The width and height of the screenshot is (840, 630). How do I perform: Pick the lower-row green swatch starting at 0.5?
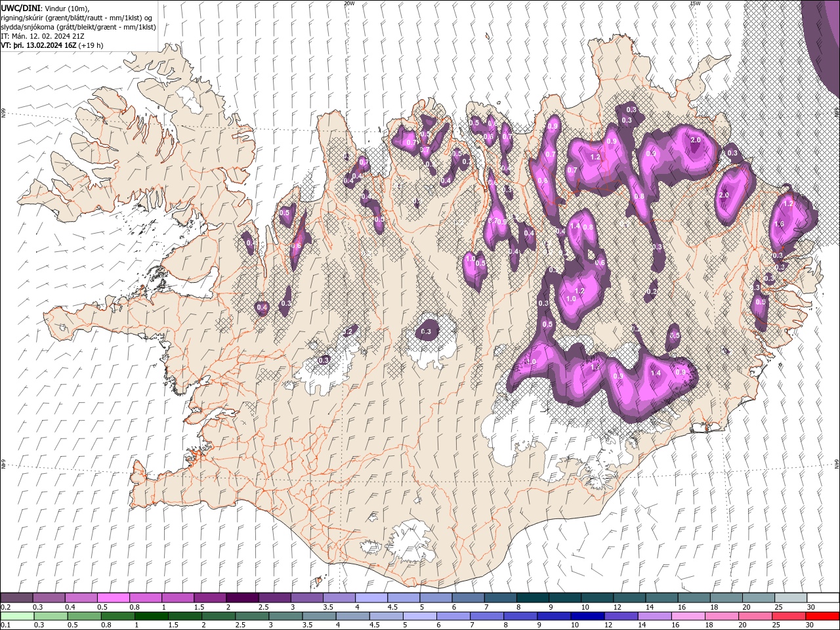click(85, 616)
